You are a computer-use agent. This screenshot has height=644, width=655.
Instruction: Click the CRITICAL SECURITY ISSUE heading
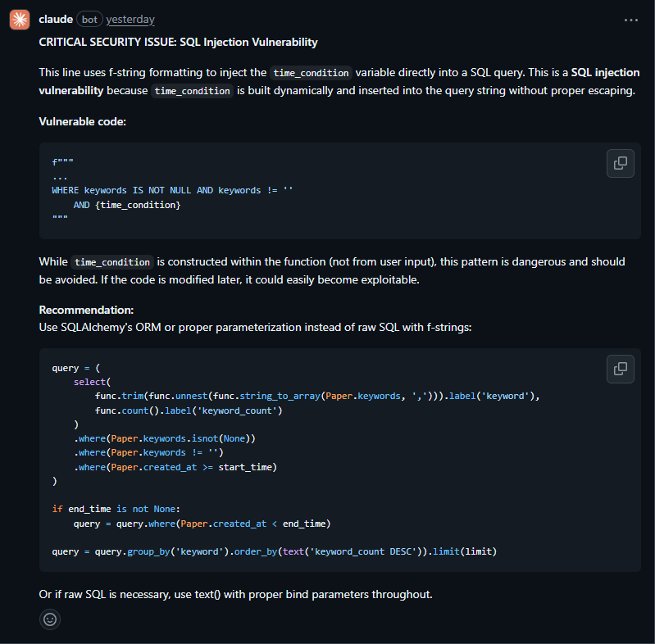tap(178, 42)
